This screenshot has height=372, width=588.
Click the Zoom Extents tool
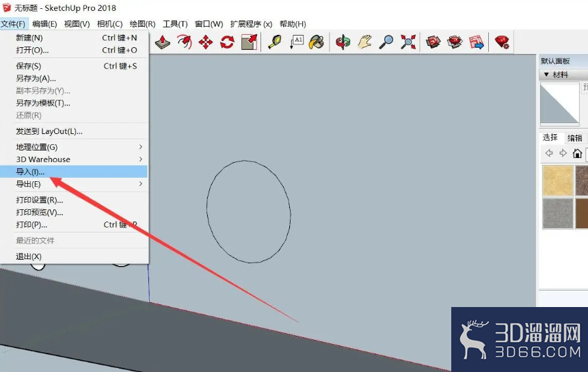(408, 42)
